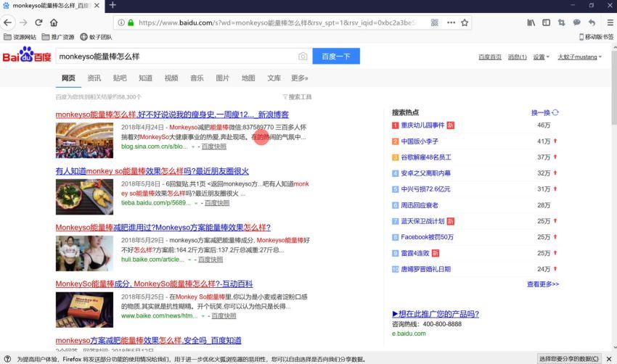
Task: Switch to the 视频 tab
Action: 171,78
